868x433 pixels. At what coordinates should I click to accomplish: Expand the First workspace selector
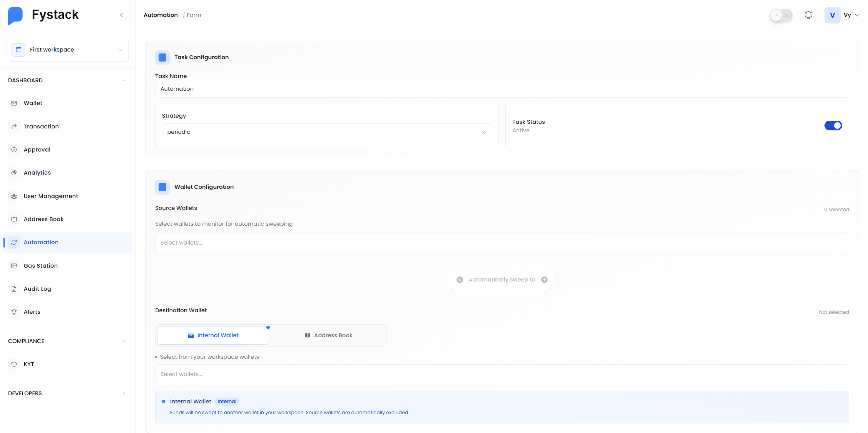pyautogui.click(x=67, y=50)
